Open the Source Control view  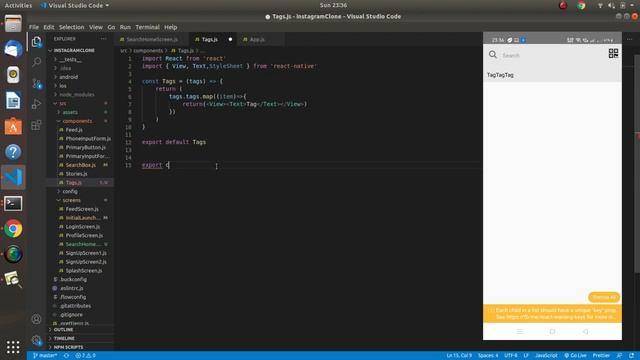(x=36, y=83)
